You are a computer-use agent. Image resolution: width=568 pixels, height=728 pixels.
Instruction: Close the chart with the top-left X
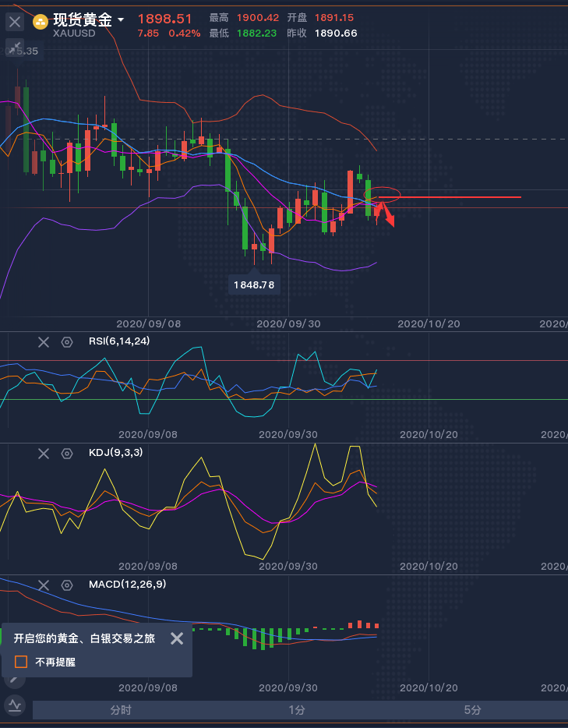[15, 22]
